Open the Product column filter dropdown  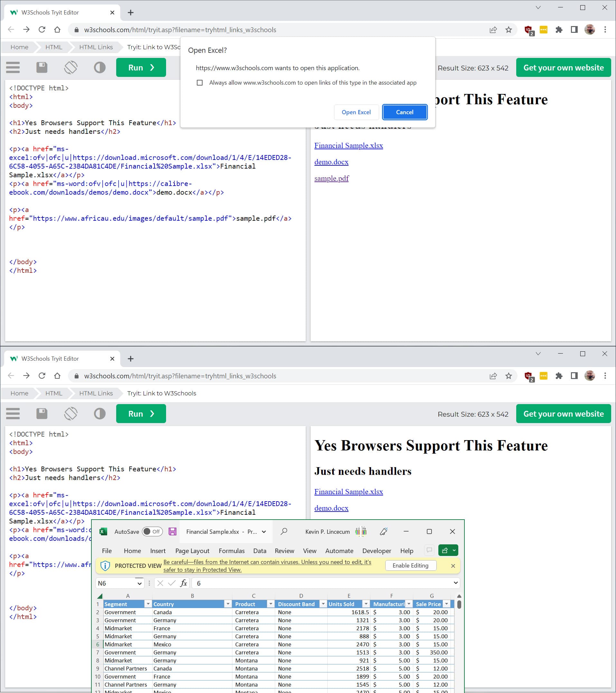pos(271,604)
